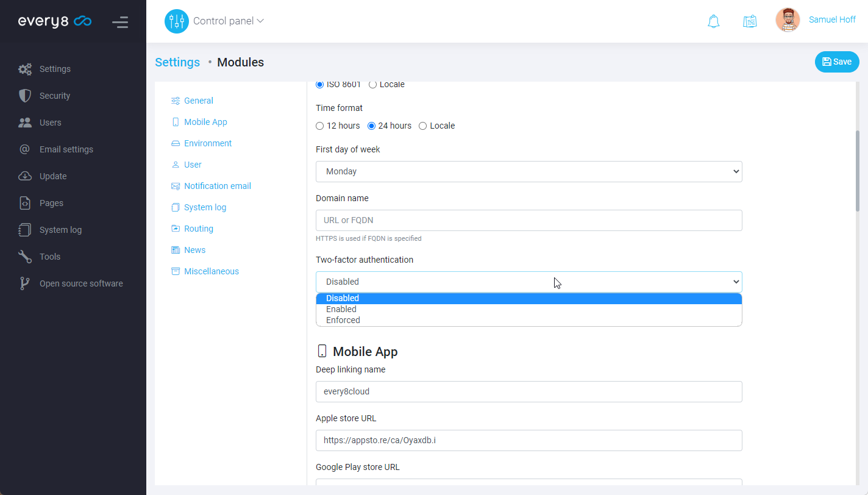The image size is (868, 495).
Task: Select the 12 hours time format
Action: 320,126
